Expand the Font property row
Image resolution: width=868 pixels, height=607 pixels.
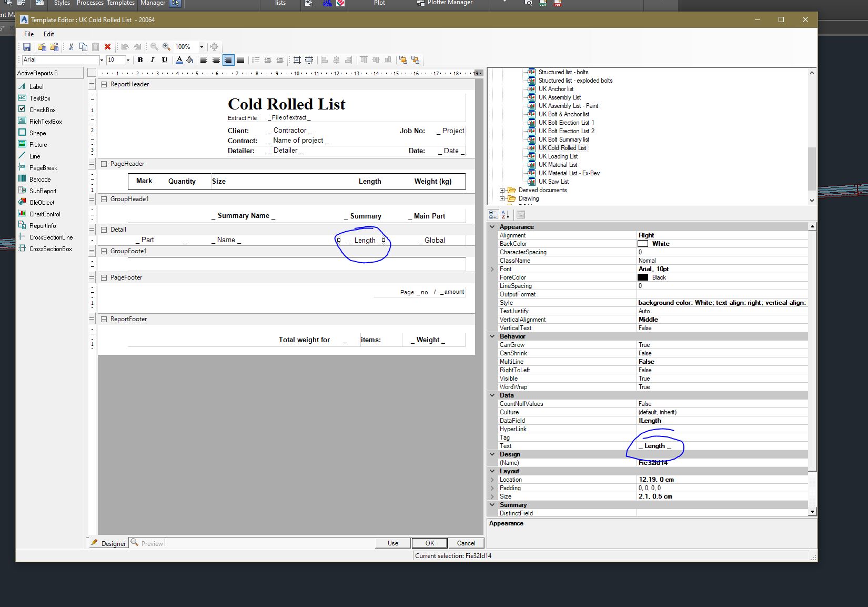[x=492, y=269]
